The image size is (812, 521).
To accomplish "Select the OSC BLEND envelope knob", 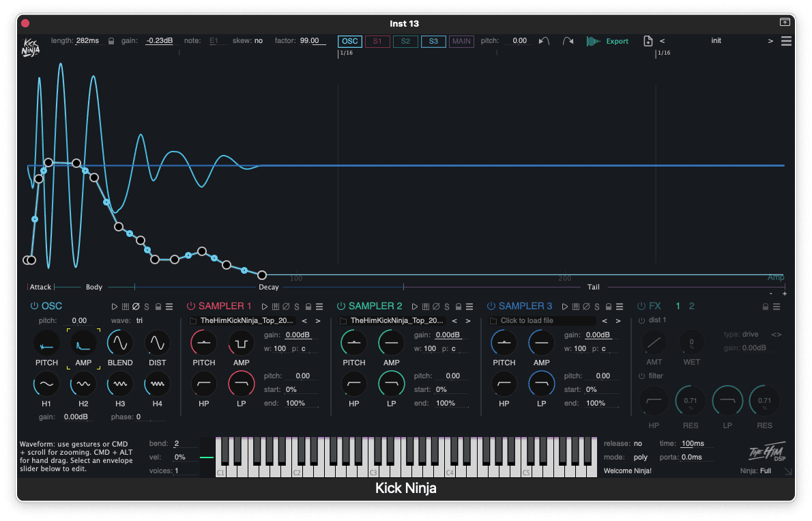I will 120,343.
